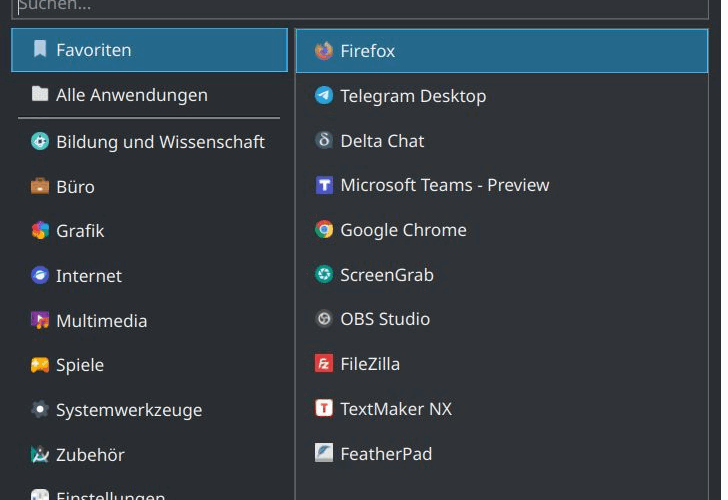The image size is (728, 500).
Task: Click the OBS Studio icon
Action: 324,319
